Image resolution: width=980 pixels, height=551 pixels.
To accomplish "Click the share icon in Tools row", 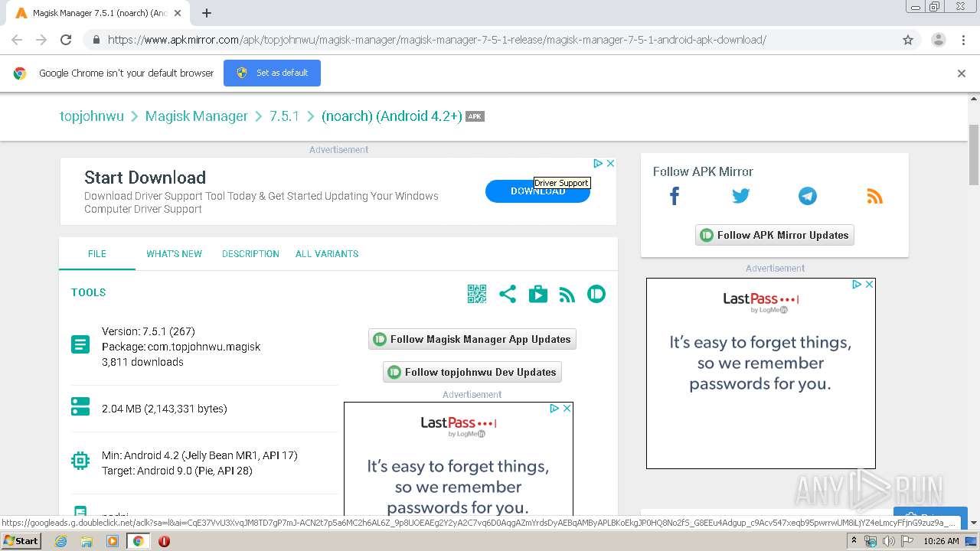I will point(508,294).
